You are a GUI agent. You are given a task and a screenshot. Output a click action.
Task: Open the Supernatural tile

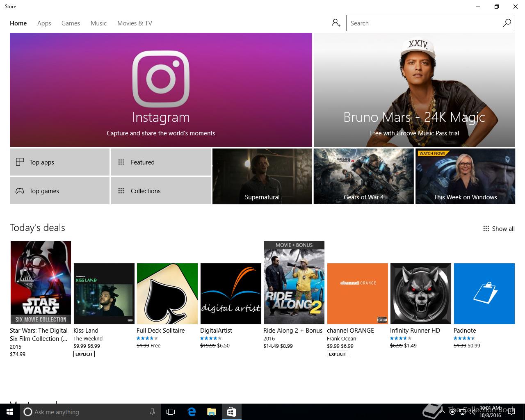pyautogui.click(x=262, y=176)
